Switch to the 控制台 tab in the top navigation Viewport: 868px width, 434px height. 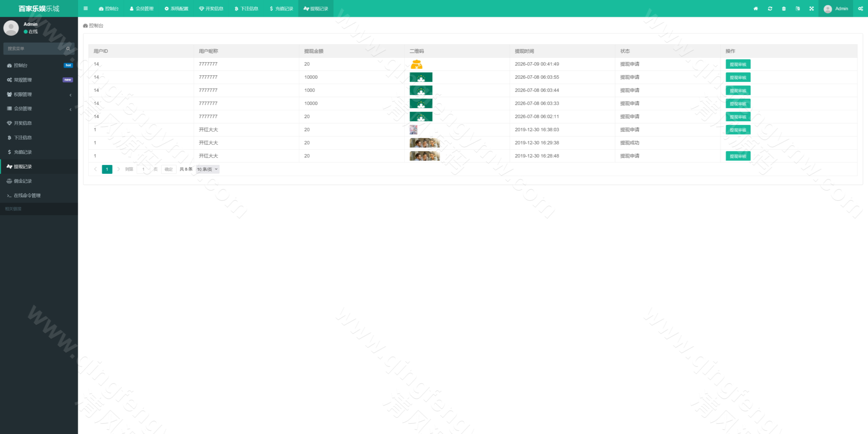click(108, 8)
